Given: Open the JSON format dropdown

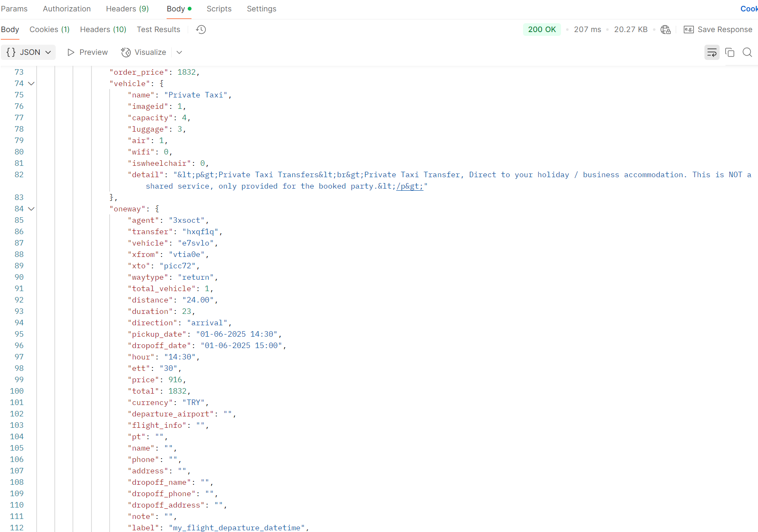Looking at the screenshot, I should (28, 52).
